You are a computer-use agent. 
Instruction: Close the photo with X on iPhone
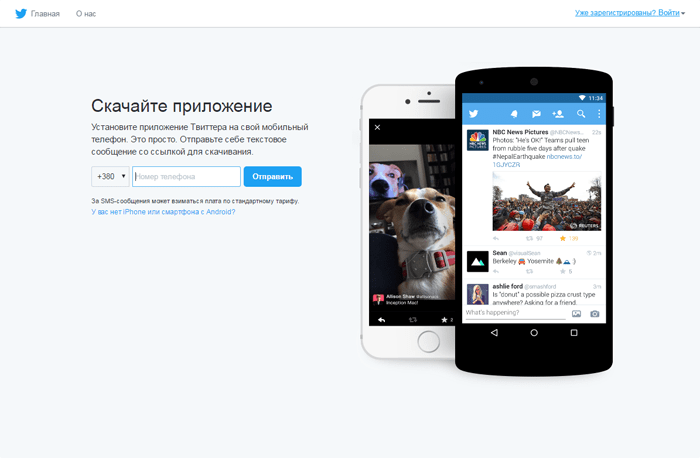point(377,128)
